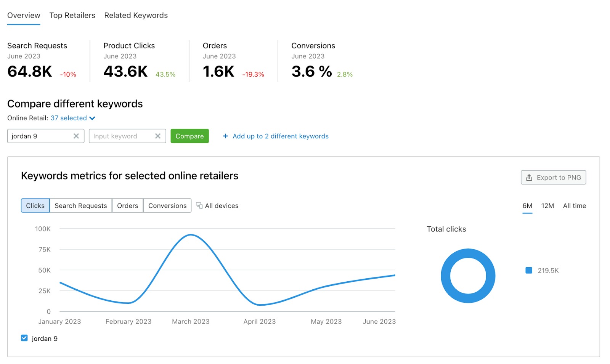Open Related Keywords tab
The image size is (610, 364).
coord(136,15)
